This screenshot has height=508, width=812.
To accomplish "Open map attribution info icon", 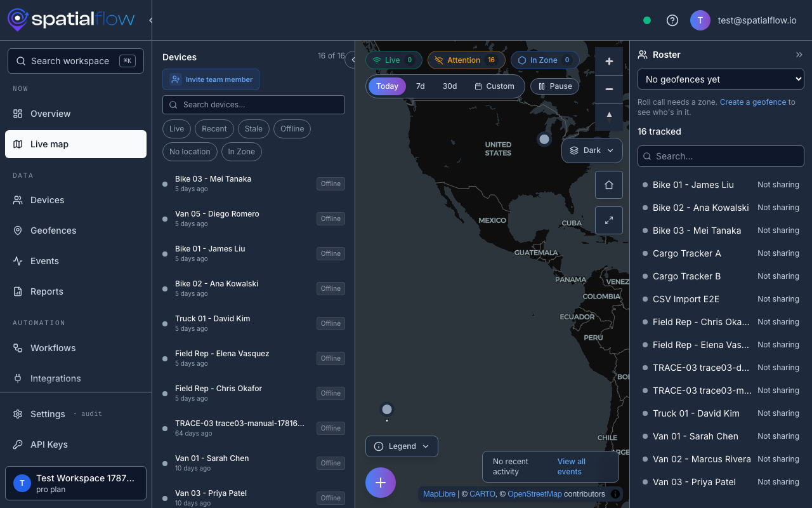I will pyautogui.click(x=615, y=494).
